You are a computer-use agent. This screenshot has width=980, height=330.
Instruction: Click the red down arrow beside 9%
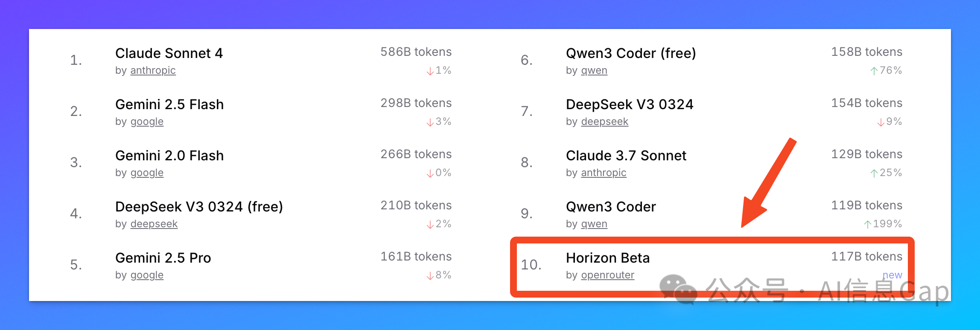click(881, 122)
